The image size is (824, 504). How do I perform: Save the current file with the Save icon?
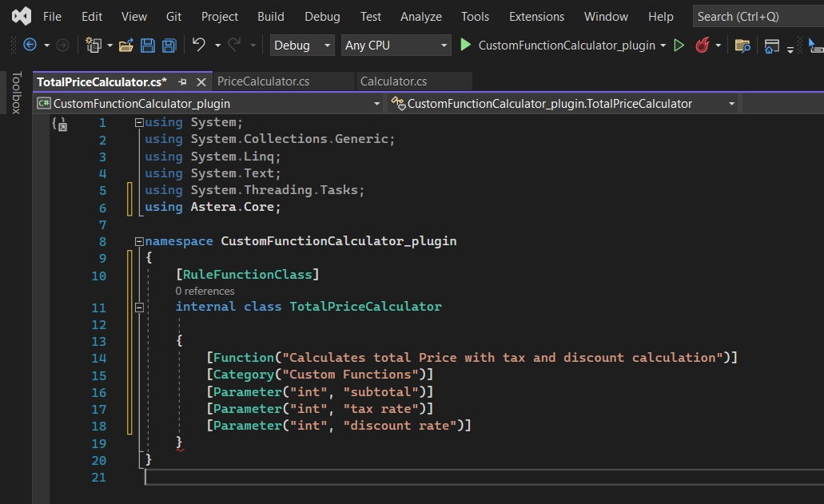[x=148, y=46]
